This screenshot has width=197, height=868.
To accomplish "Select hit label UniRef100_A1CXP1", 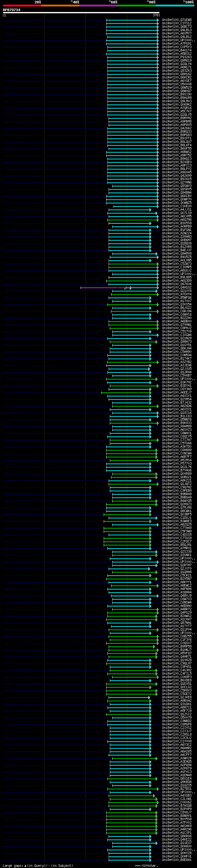I will [x=177, y=833].
